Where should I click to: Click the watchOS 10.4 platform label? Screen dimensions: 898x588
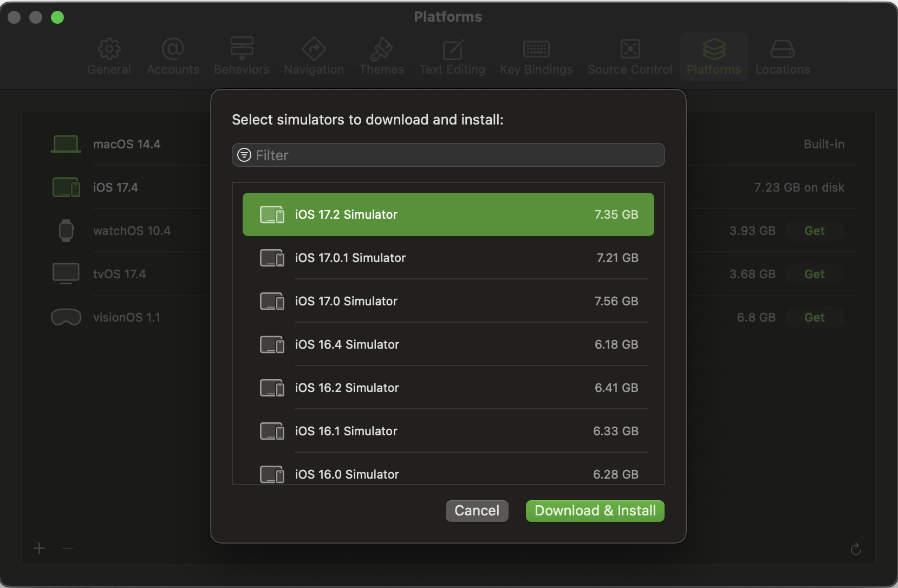(x=132, y=231)
